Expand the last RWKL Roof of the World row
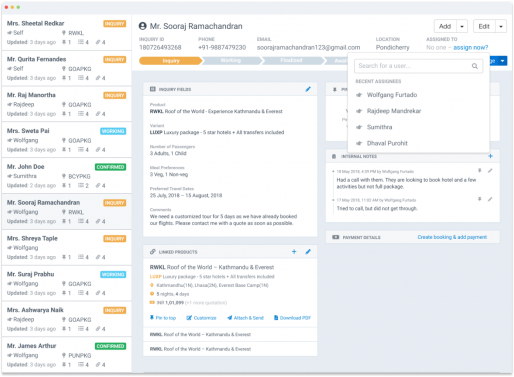 230,349
